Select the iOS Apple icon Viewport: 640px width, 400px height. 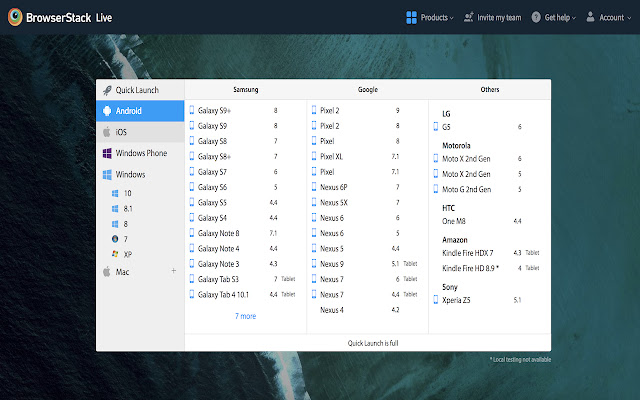pyautogui.click(x=106, y=132)
